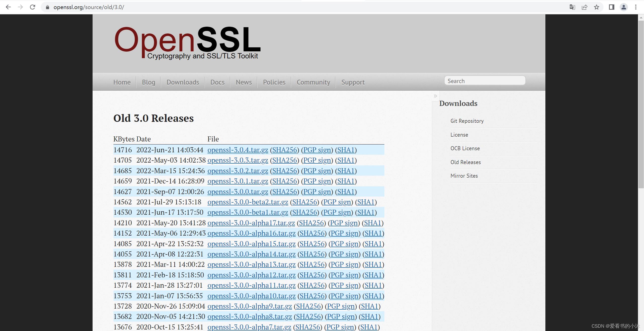Open the Community nav item
This screenshot has width=644, height=331.
point(313,82)
